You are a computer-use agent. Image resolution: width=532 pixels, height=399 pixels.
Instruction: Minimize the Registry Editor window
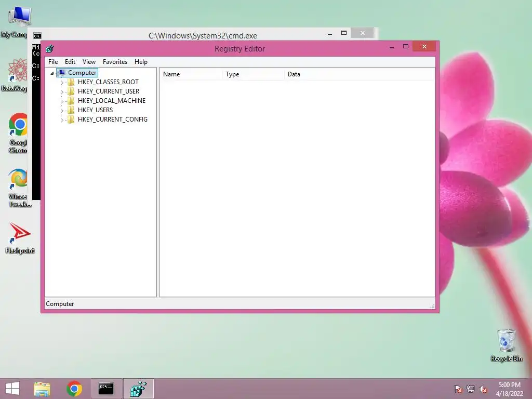(x=392, y=47)
